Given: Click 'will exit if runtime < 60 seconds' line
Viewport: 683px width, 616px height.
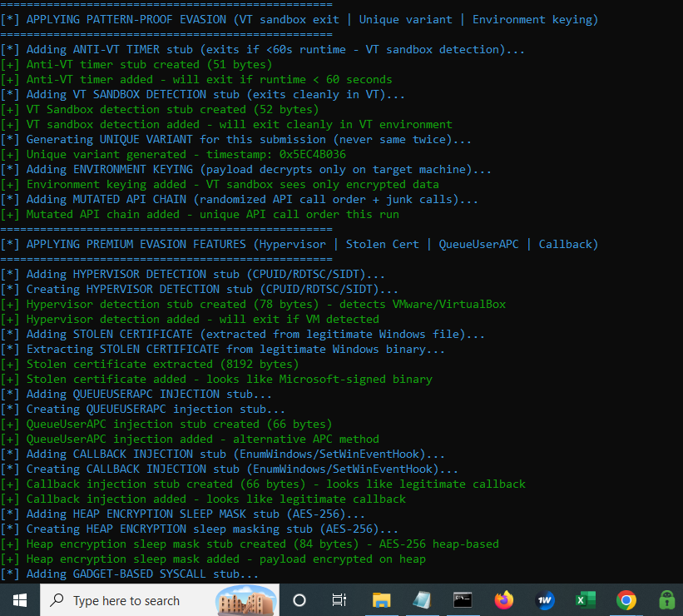Looking at the screenshot, I should 196,79.
